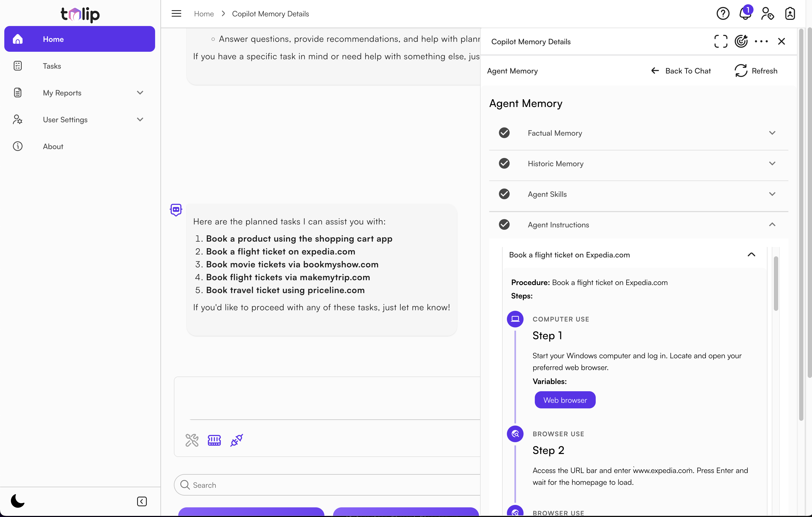Click the User Settings person-gear icon
The height and width of the screenshot is (517, 812).
[x=17, y=119]
